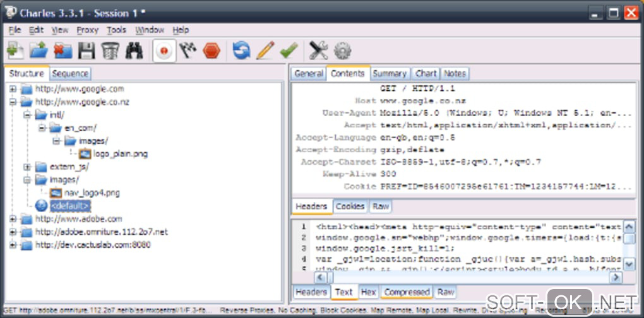Repeat request using blue refresh icon
This screenshot has width=644, height=318.
pyautogui.click(x=241, y=51)
